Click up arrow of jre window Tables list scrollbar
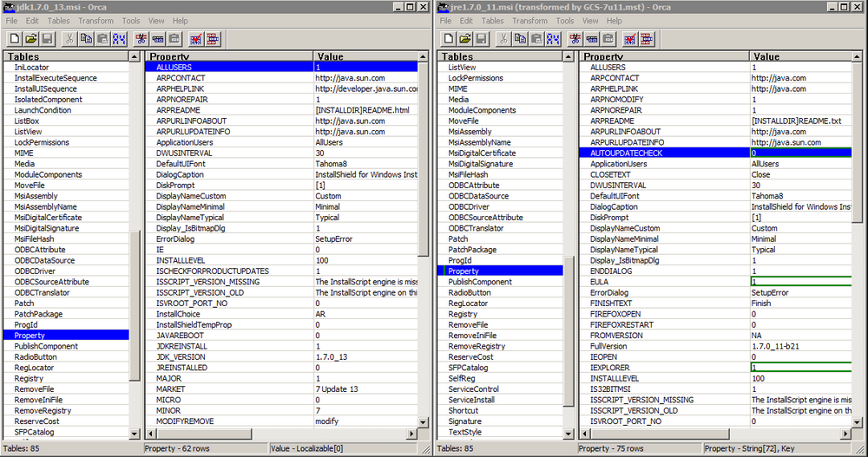868x457 pixels. pyautogui.click(x=569, y=56)
